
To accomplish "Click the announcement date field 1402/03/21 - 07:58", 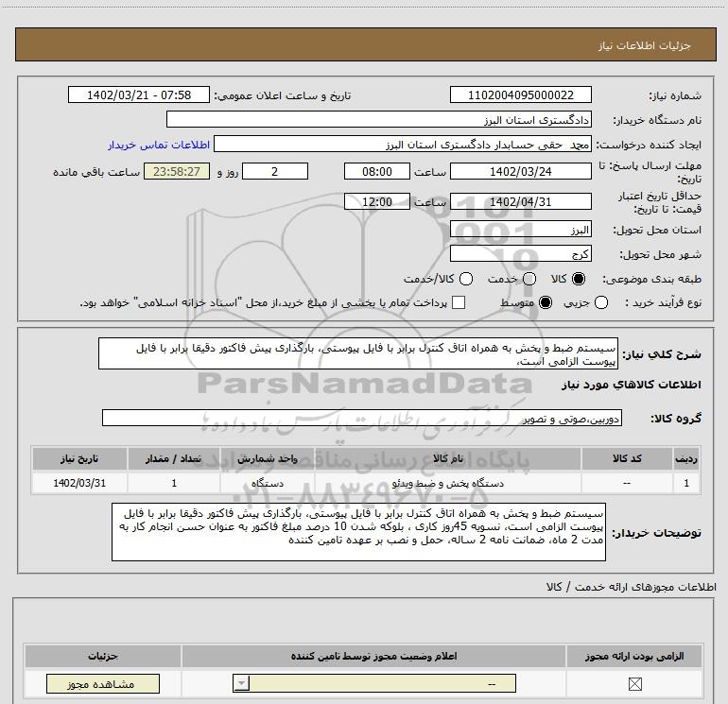I will pos(139,95).
